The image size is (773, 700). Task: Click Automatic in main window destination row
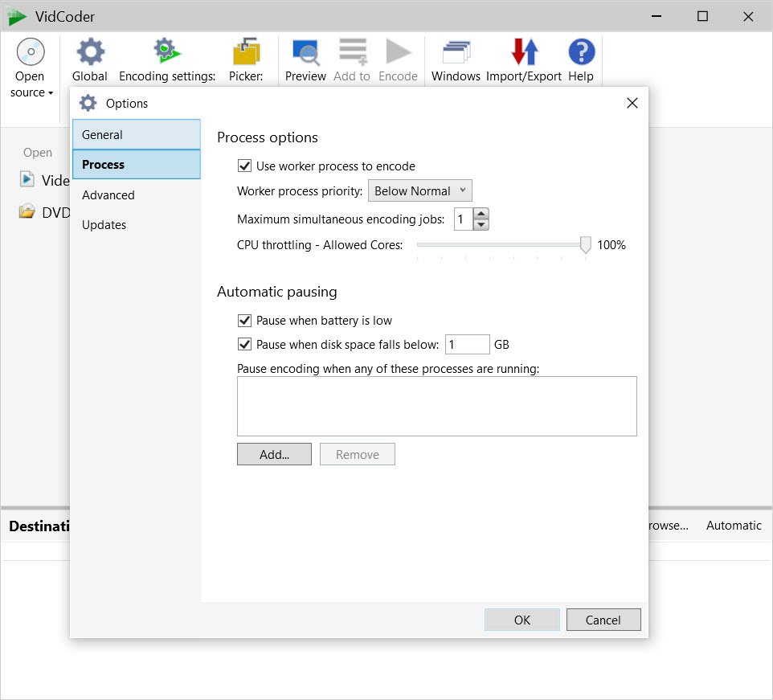(x=734, y=526)
